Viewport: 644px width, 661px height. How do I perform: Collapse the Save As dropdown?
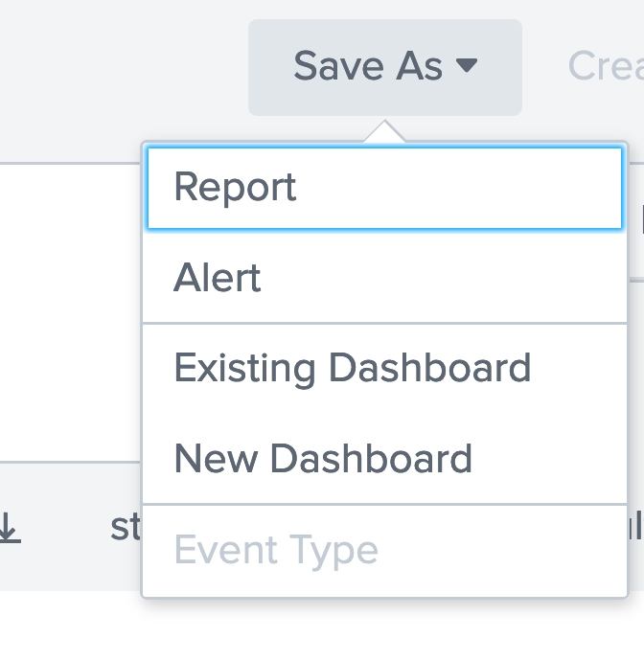[x=384, y=67]
